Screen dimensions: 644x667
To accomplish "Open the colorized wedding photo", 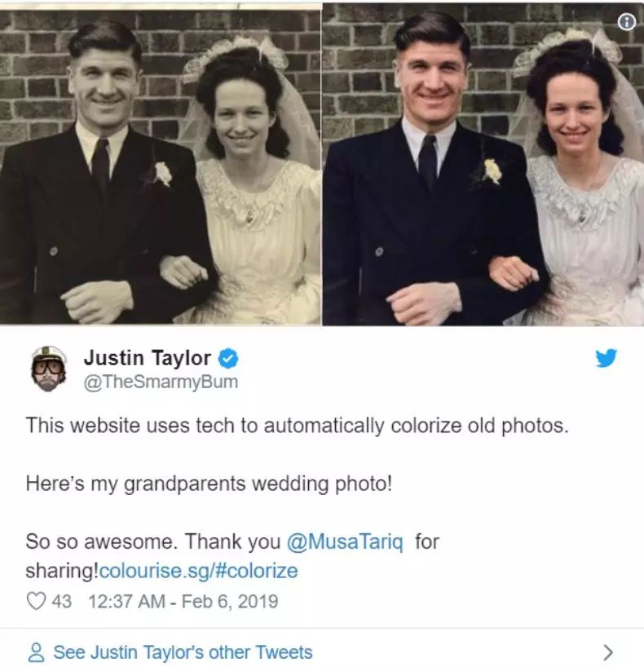I will (x=483, y=166).
